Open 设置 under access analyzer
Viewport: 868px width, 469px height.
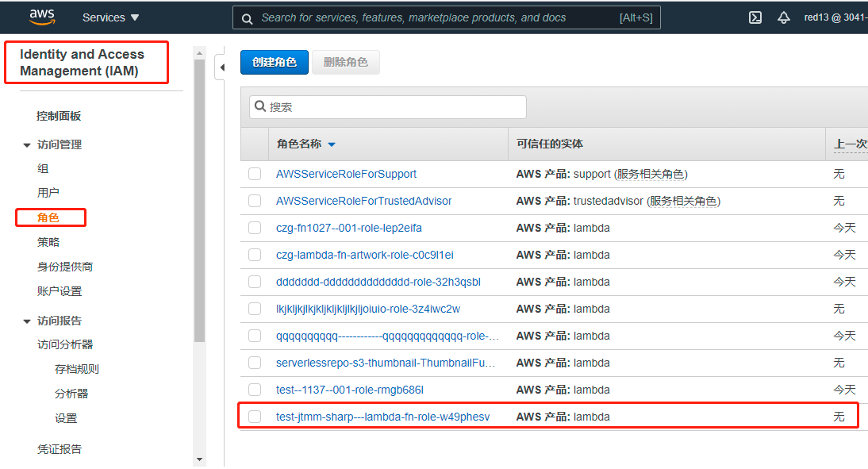pyautogui.click(x=66, y=419)
